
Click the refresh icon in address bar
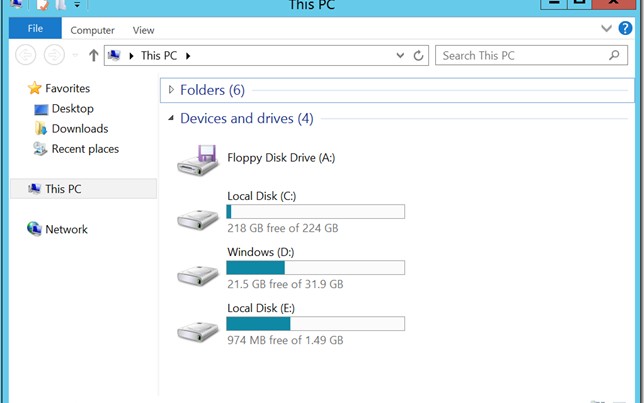[x=419, y=56]
